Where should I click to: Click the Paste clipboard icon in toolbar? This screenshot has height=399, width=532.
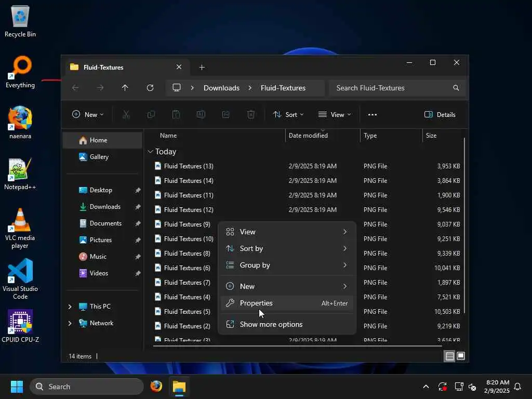click(x=176, y=115)
